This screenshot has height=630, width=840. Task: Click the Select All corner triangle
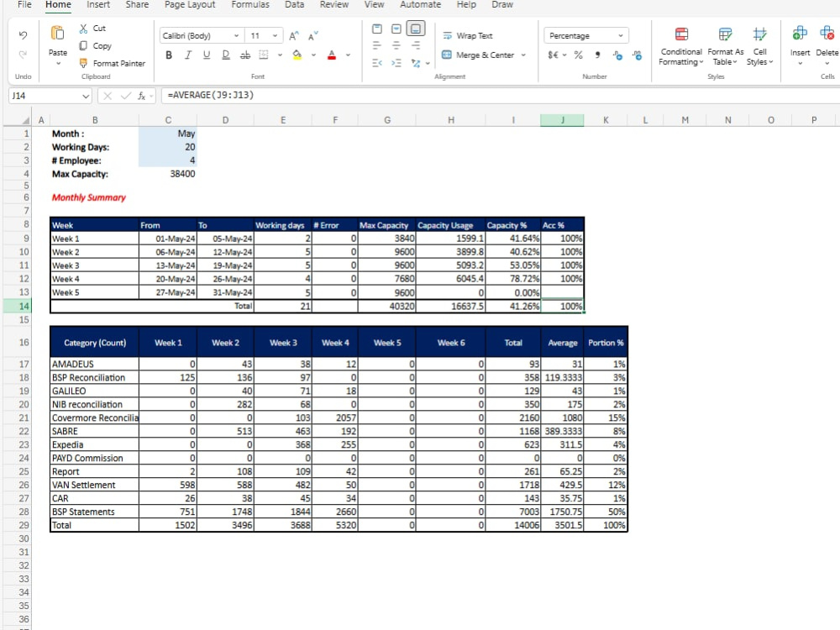[x=25, y=120]
